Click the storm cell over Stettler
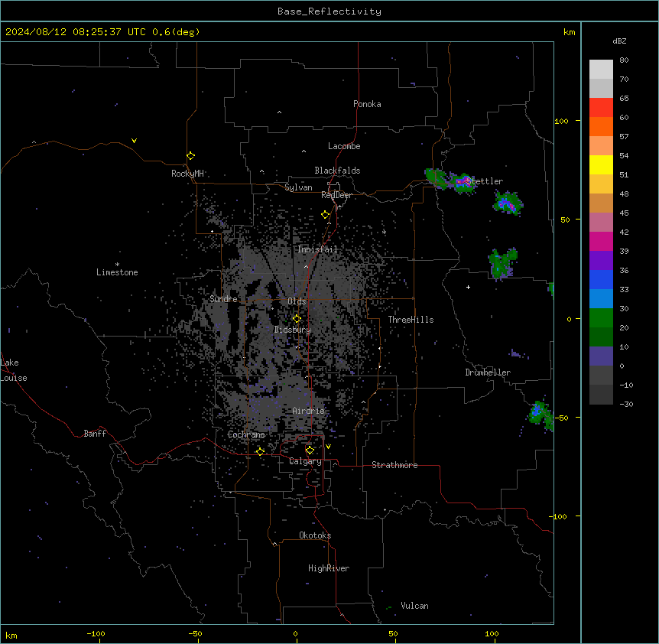The height and width of the screenshot is (644, 659). [x=463, y=183]
